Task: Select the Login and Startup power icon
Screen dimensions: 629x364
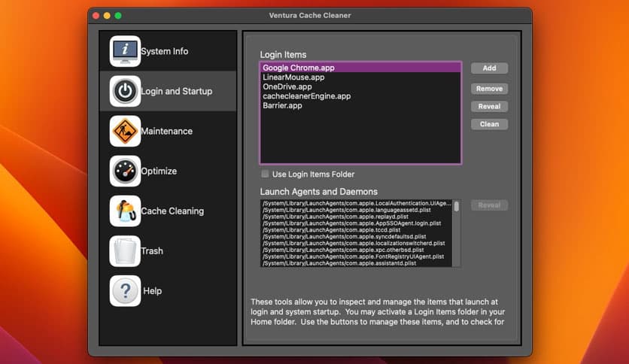Action: pyautogui.click(x=125, y=91)
